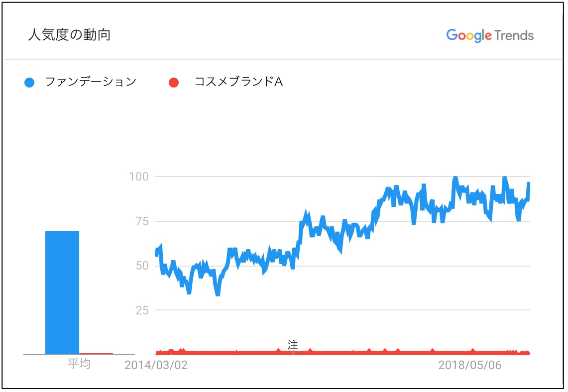Click the blue line's final endpoint

tap(529, 183)
